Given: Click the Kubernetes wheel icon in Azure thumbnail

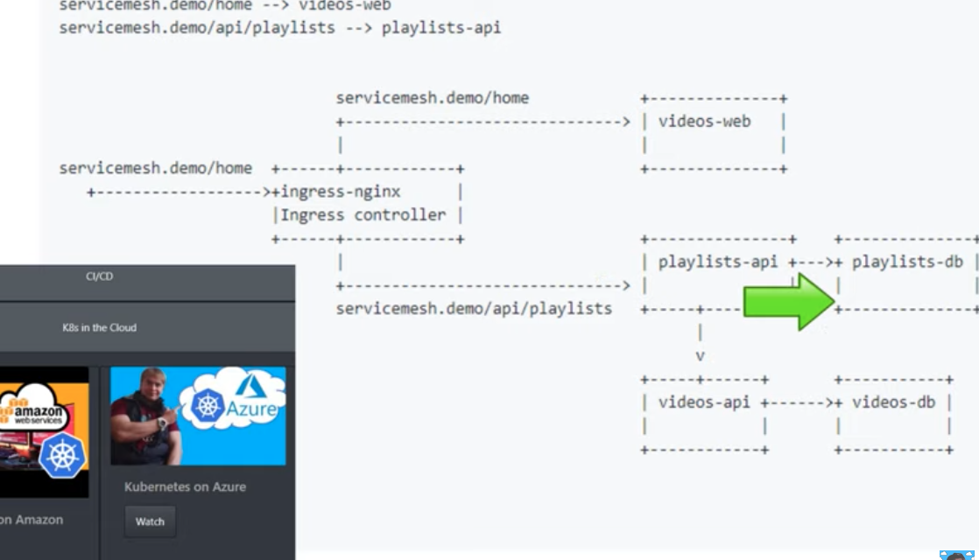Looking at the screenshot, I should pos(208,406).
